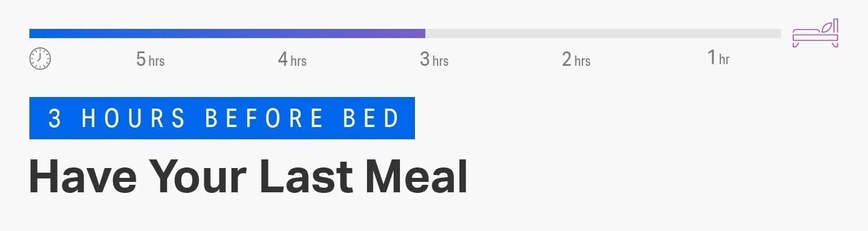This screenshot has height=231, width=868.
Task: Click the clock icon below the timeline
Action: click(40, 59)
